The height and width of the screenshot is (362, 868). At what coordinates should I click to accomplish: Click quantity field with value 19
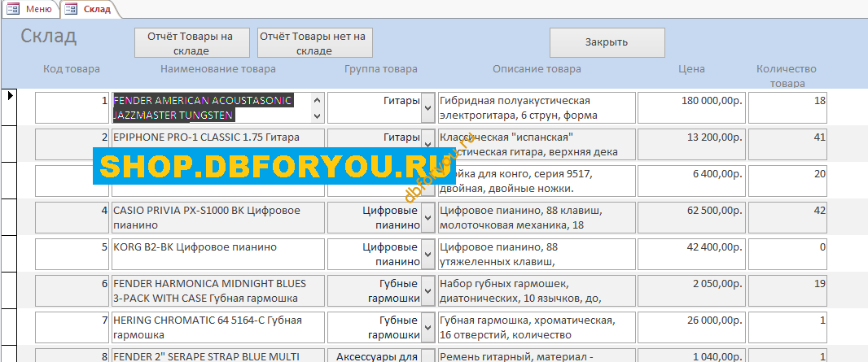787,290
